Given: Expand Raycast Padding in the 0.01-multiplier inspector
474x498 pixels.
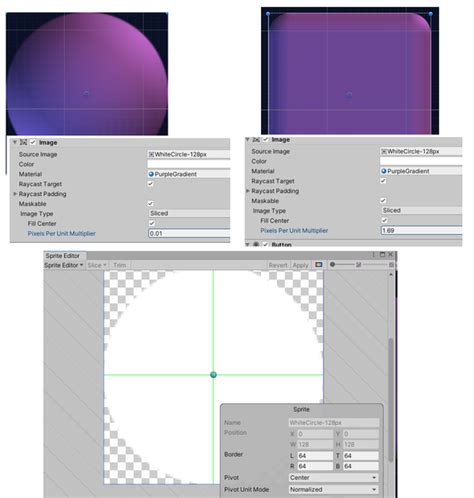Looking at the screenshot, I should [15, 194].
